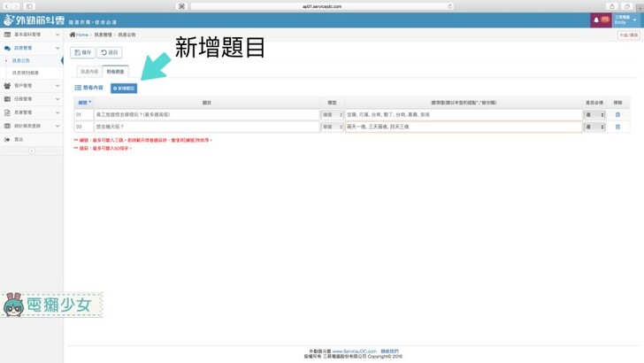Viewport: 644px width, 363px height.
Task: Switch to the 訊息內容 tab
Action: 89,71
